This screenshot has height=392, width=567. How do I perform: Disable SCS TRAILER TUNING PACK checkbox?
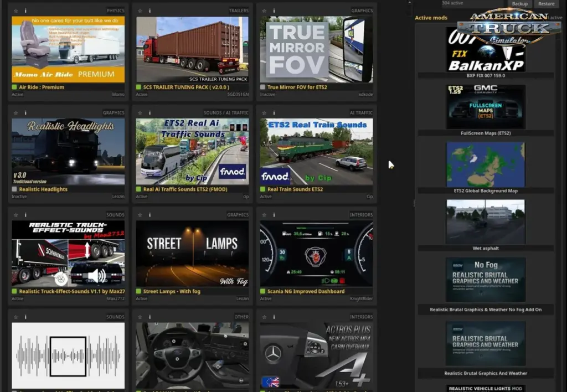click(138, 87)
